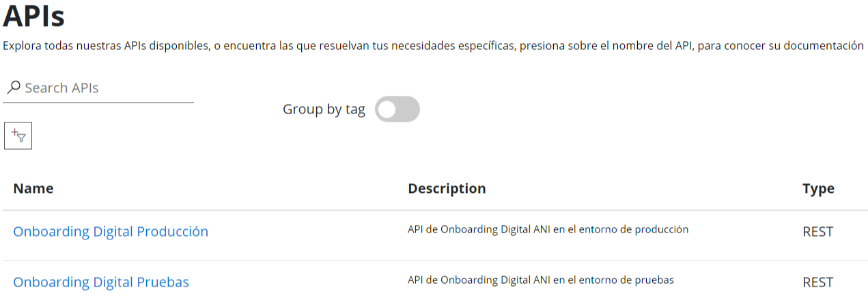Click the 'entorno de pruebas' description cell
868x303 pixels.
point(540,280)
